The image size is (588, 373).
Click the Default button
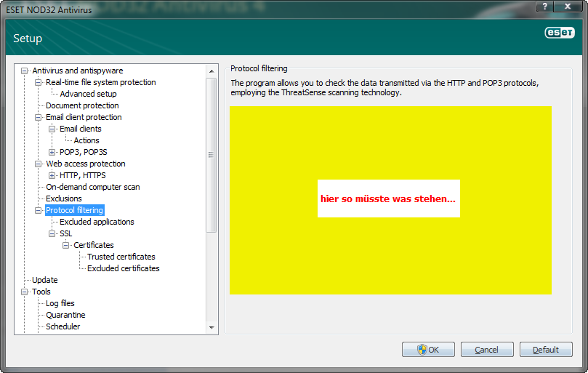[x=546, y=350]
